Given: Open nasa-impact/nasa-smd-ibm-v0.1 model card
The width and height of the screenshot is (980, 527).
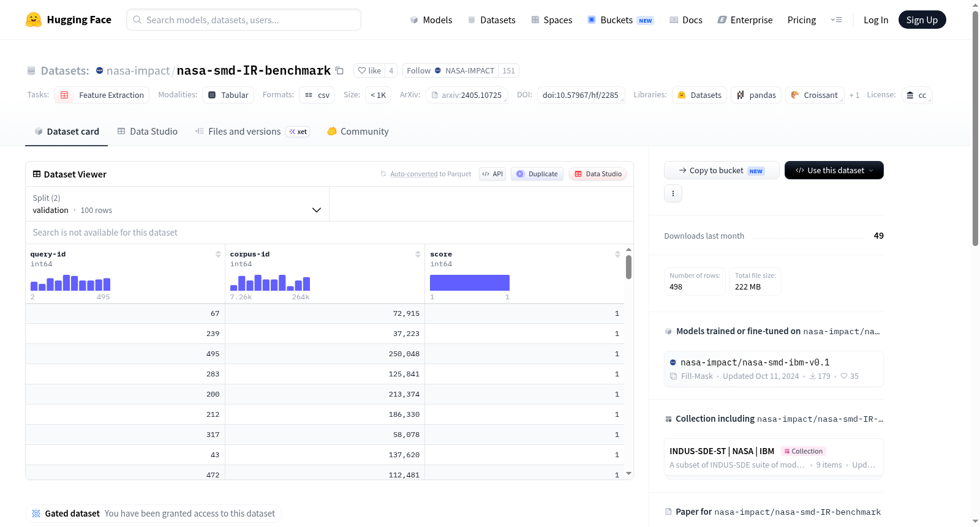Looking at the screenshot, I should (774, 368).
